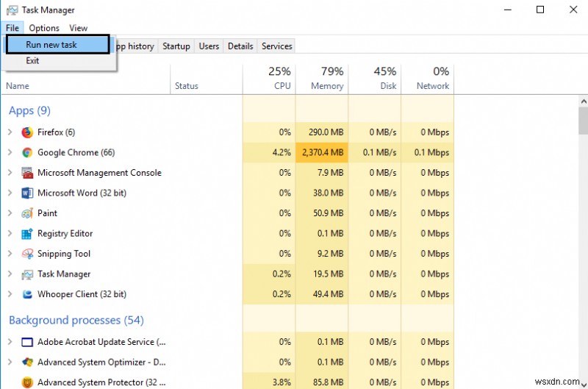Click the Advanced System Protector icon
Screen dimensions: 588x389
(x=27, y=382)
